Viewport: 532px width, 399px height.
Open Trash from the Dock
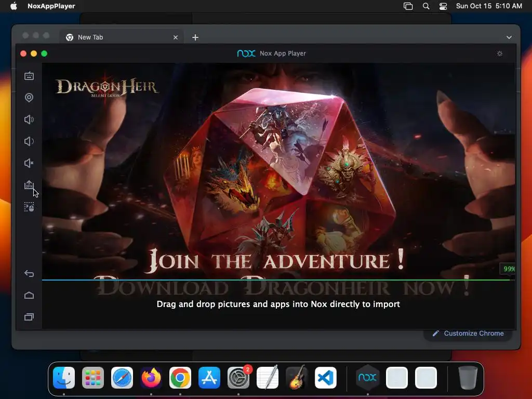[x=468, y=378]
